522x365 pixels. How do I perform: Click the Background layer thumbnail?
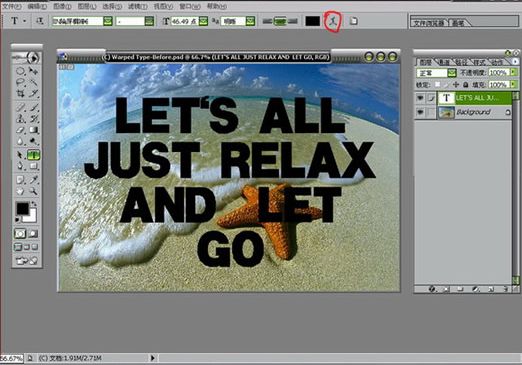tap(446, 112)
